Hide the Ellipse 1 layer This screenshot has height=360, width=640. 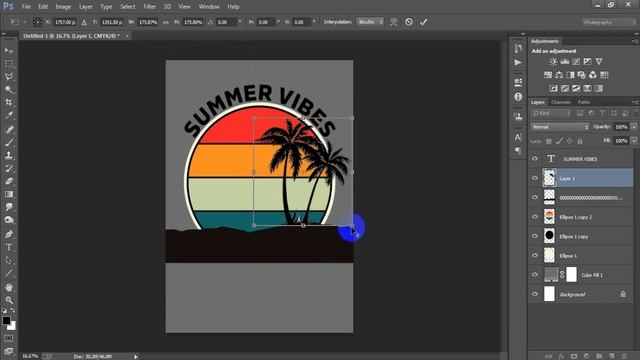(x=535, y=256)
